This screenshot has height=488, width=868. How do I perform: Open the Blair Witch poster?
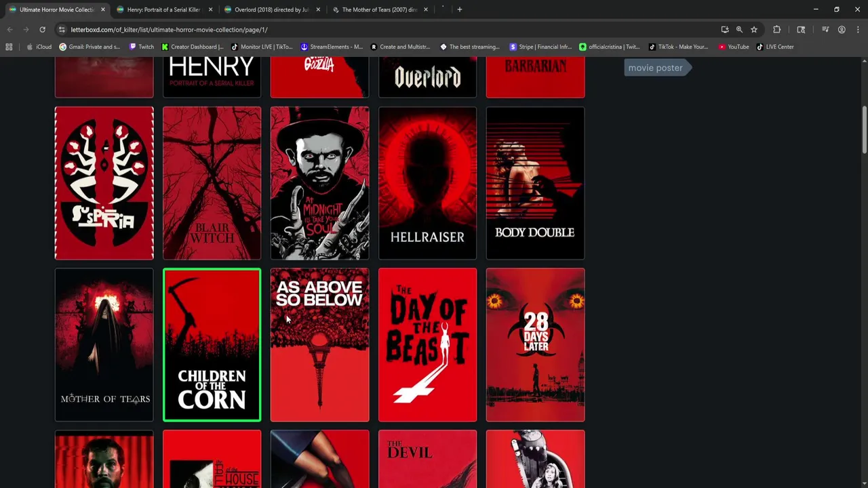(x=212, y=183)
